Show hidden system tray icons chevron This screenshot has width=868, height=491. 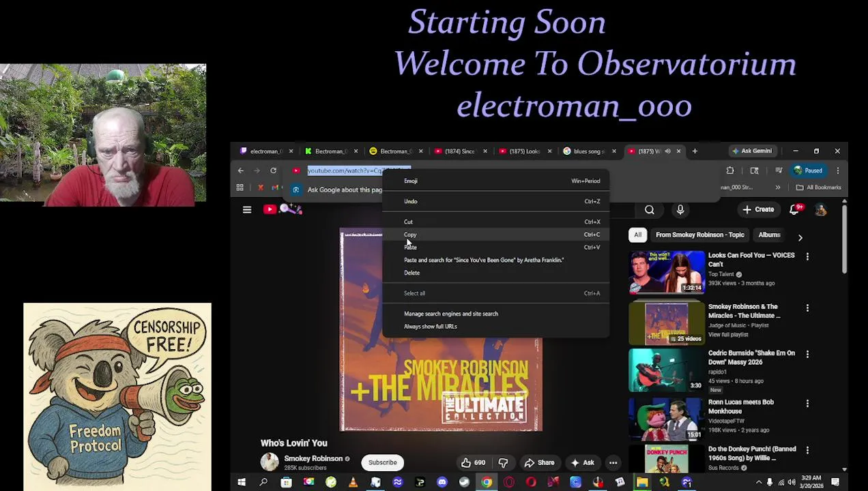point(758,483)
